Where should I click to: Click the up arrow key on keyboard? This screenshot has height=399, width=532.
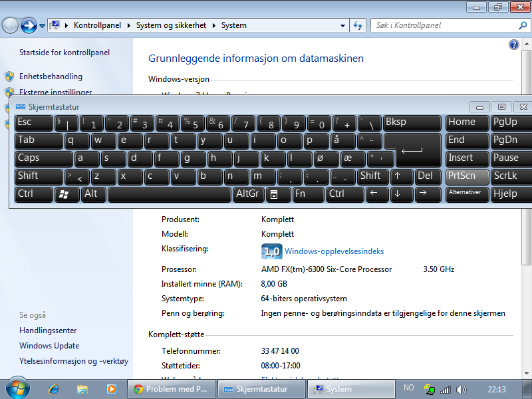402,177
